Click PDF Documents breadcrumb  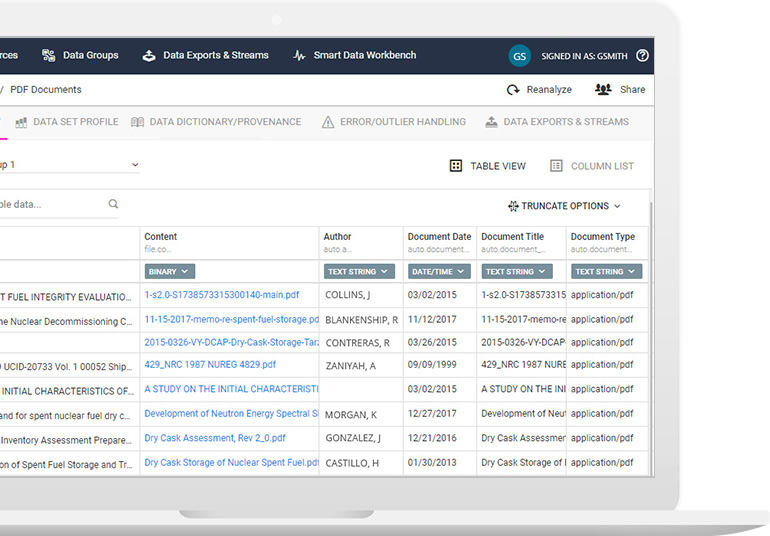tap(46, 90)
